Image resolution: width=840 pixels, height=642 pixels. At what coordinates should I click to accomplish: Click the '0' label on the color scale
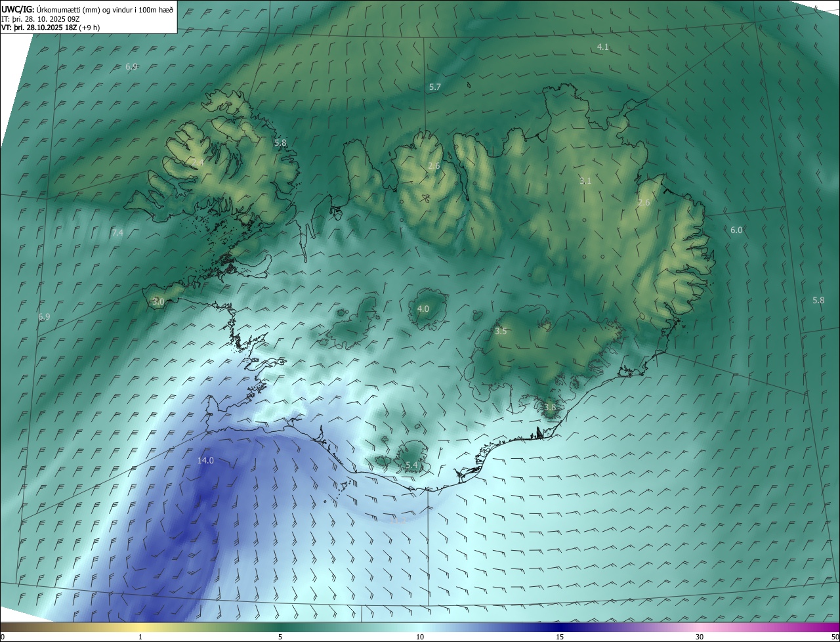(x=3, y=637)
